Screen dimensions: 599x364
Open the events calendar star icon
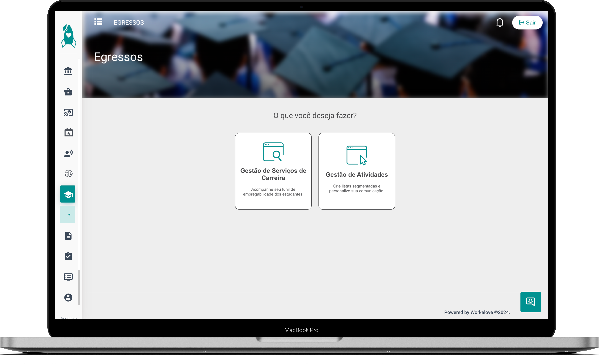pyautogui.click(x=68, y=133)
